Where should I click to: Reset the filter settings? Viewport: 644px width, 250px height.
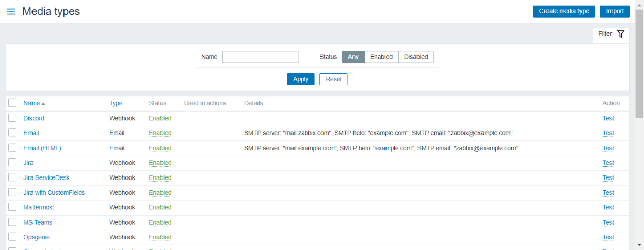tap(333, 79)
